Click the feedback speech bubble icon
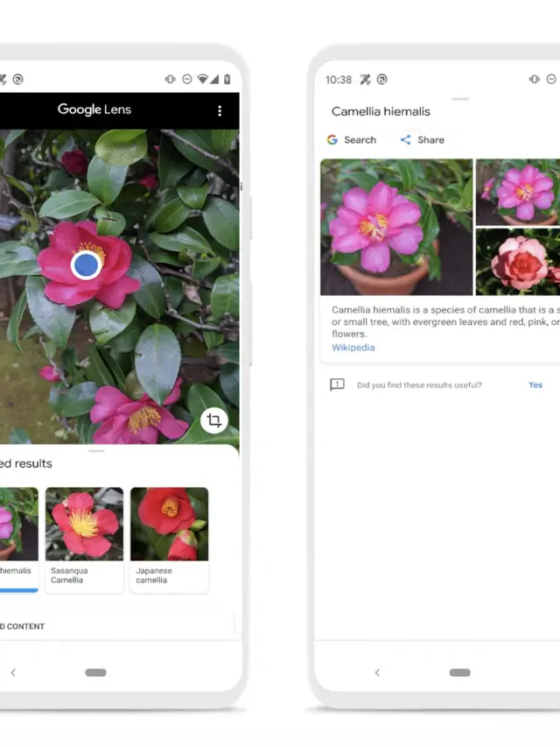560x747 pixels. point(337,385)
